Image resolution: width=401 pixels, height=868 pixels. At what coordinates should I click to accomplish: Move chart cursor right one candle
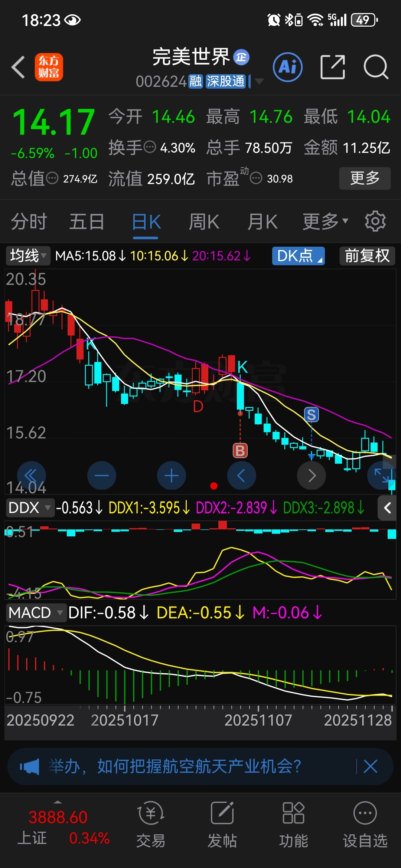tap(312, 476)
